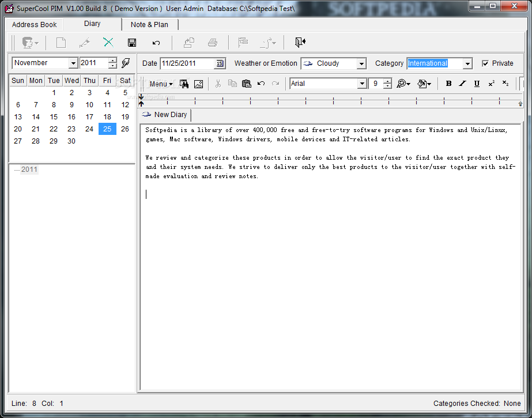Switch to the Note & Plan tab
The height and width of the screenshot is (418, 532).
click(x=149, y=24)
